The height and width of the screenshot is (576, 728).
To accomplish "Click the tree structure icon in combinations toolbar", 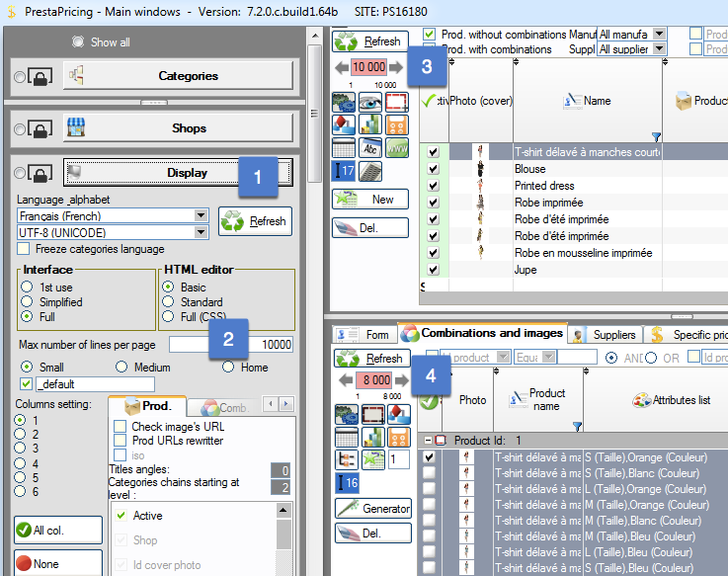I will (x=346, y=459).
